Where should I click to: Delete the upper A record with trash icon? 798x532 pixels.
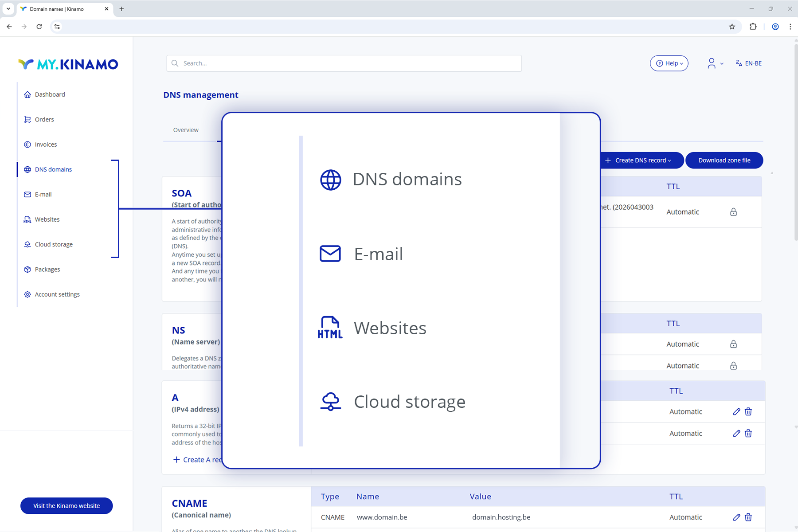click(x=748, y=411)
